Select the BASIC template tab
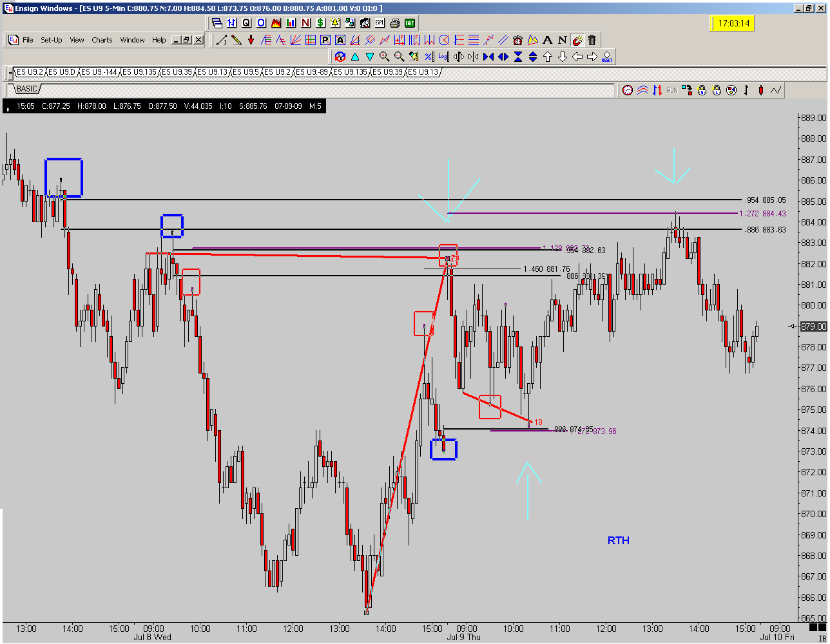This screenshot has width=830, height=644. 26,89
